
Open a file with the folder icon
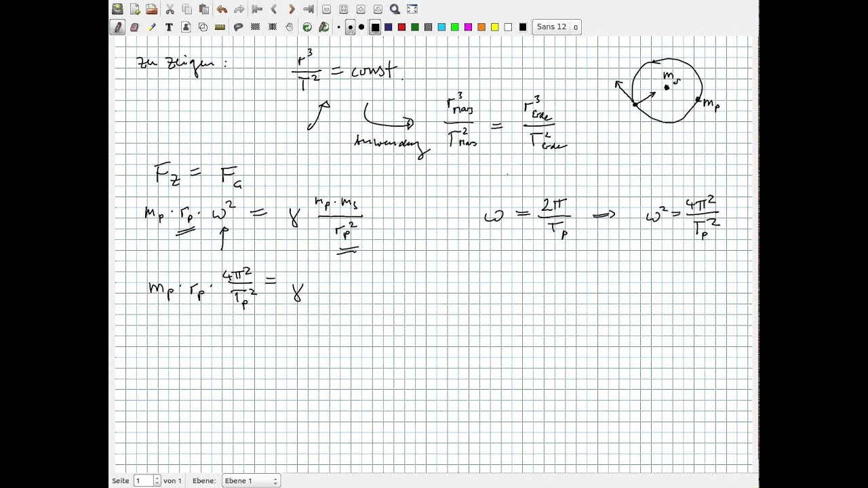pos(152,9)
